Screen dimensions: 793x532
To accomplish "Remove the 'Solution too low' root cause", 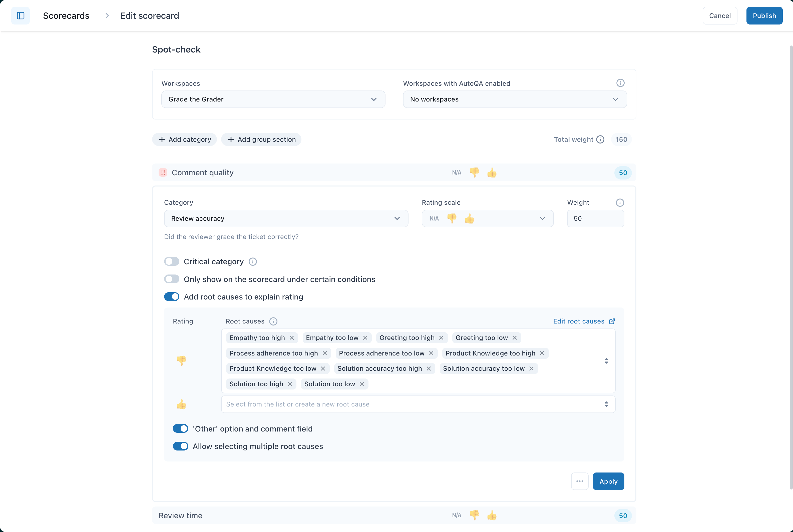I will tap(361, 384).
